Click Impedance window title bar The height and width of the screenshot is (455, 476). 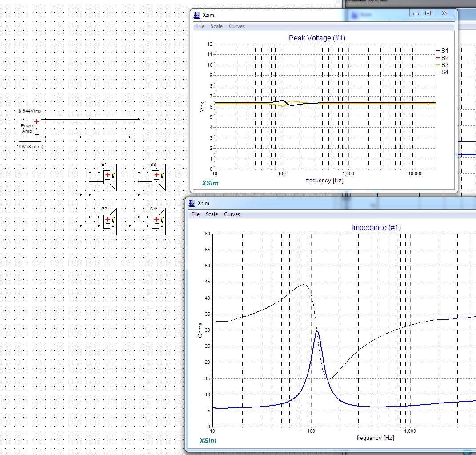tap(331, 203)
